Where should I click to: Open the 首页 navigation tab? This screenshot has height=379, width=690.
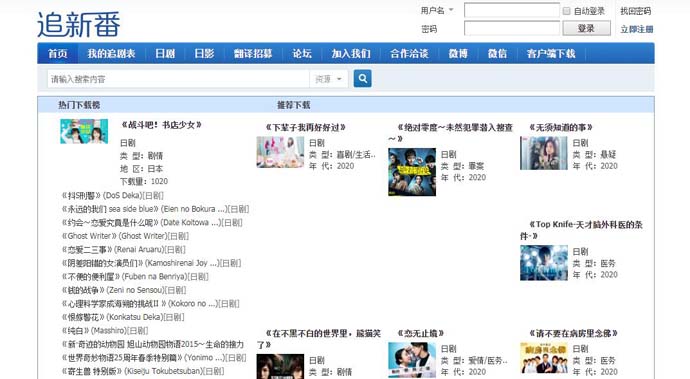tap(58, 54)
